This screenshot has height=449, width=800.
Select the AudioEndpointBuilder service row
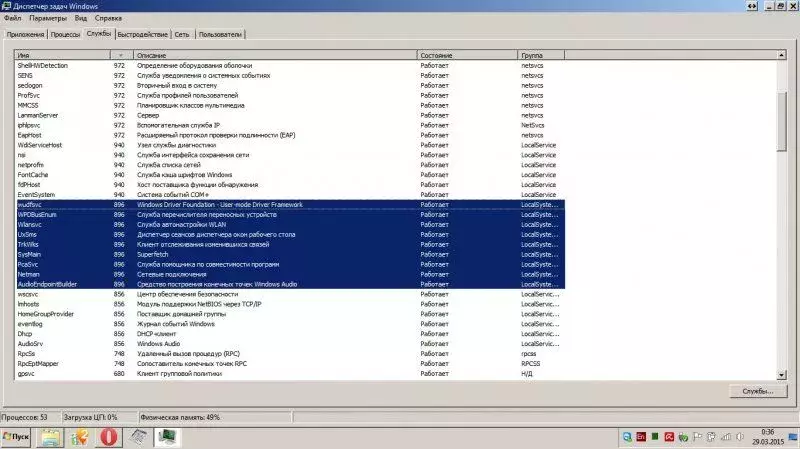click(x=290, y=284)
